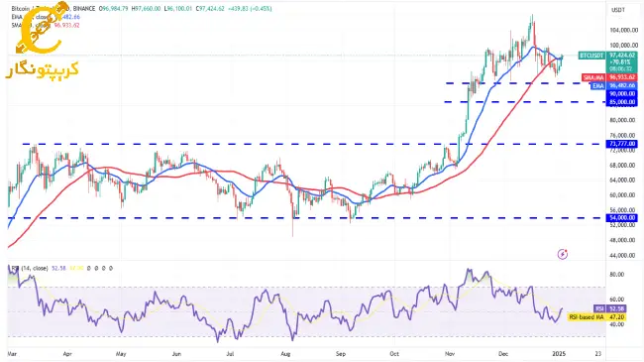Click the yellow RSI based MA tag
644x362 pixels.
[596, 317]
